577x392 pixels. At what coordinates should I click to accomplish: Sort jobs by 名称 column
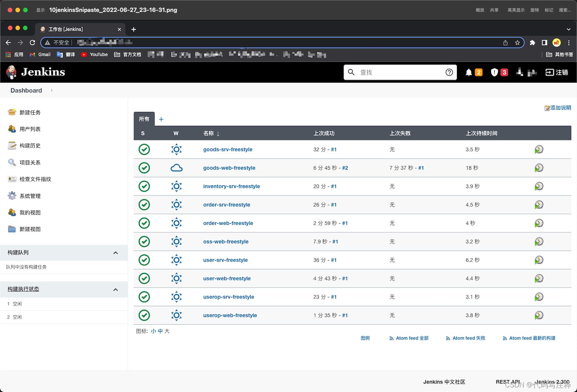(211, 133)
